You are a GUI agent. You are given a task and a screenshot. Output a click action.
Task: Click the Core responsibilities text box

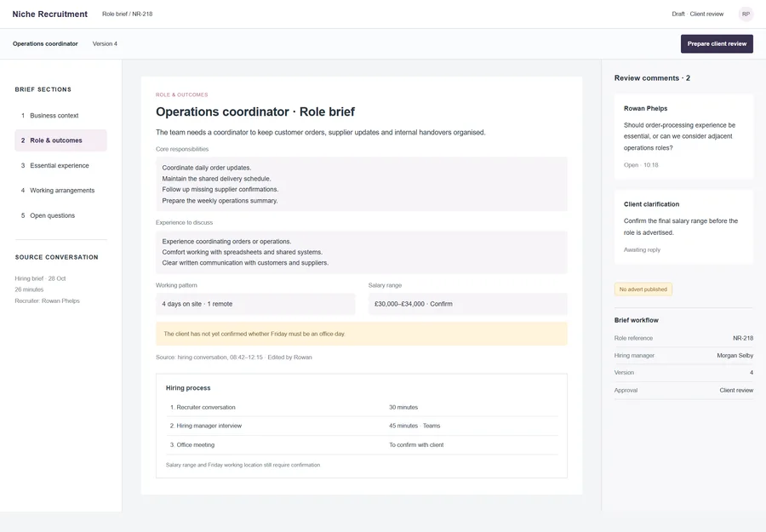pos(362,184)
